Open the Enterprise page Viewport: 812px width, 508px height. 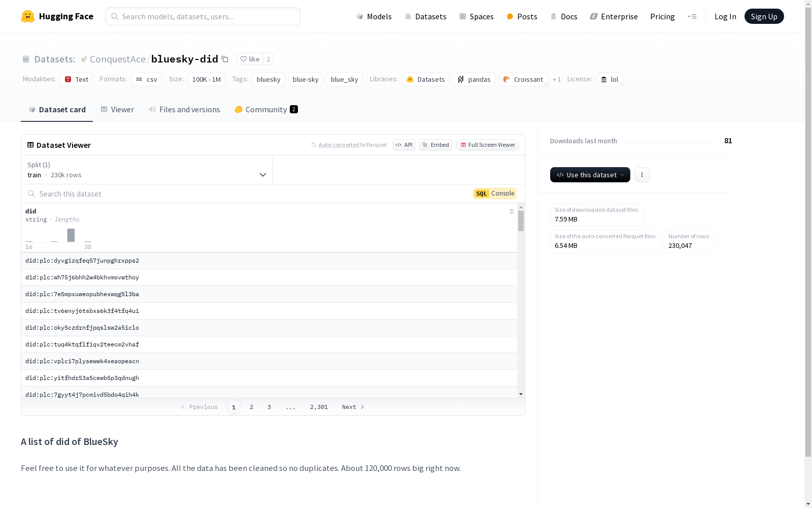(x=614, y=16)
